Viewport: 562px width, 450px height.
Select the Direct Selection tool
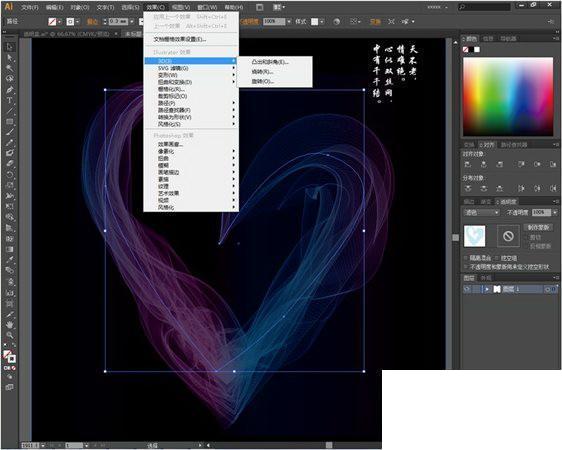click(9, 58)
